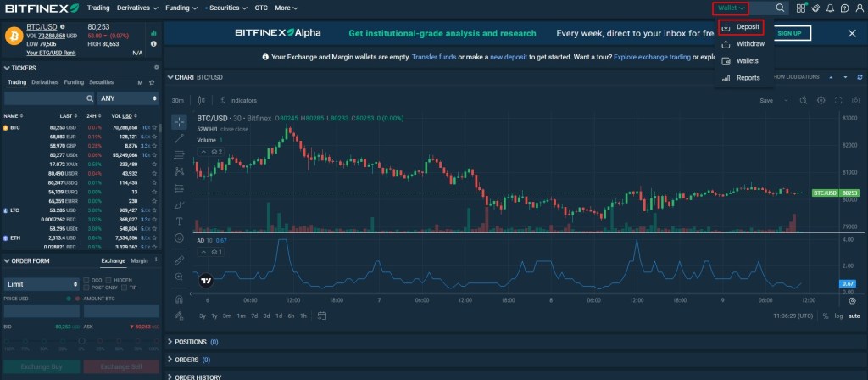This screenshot has height=380, width=868.
Task: Select the crosshair cursor tool
Action: click(x=179, y=122)
